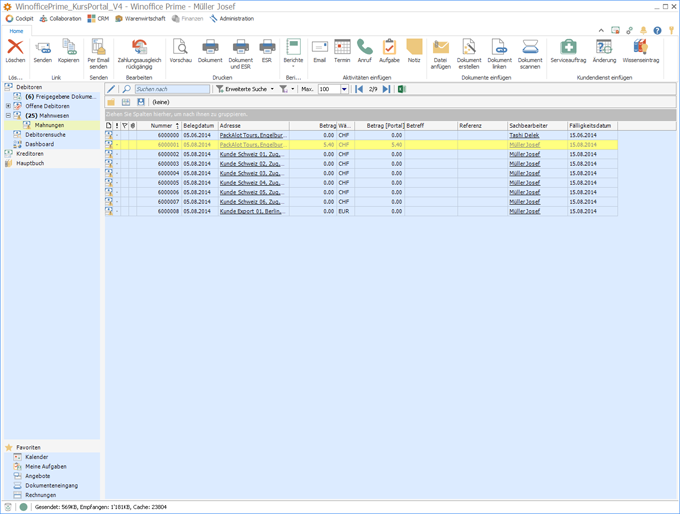The height and width of the screenshot is (514, 680).
Task: Open Kunde Export 01, Berlin address link
Action: (252, 211)
